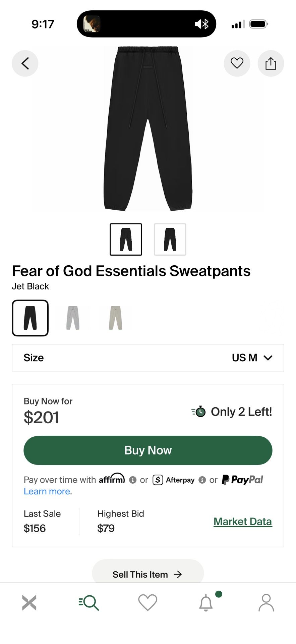Share the sweatpants listing
This screenshot has height=644, width=296.
tap(271, 63)
